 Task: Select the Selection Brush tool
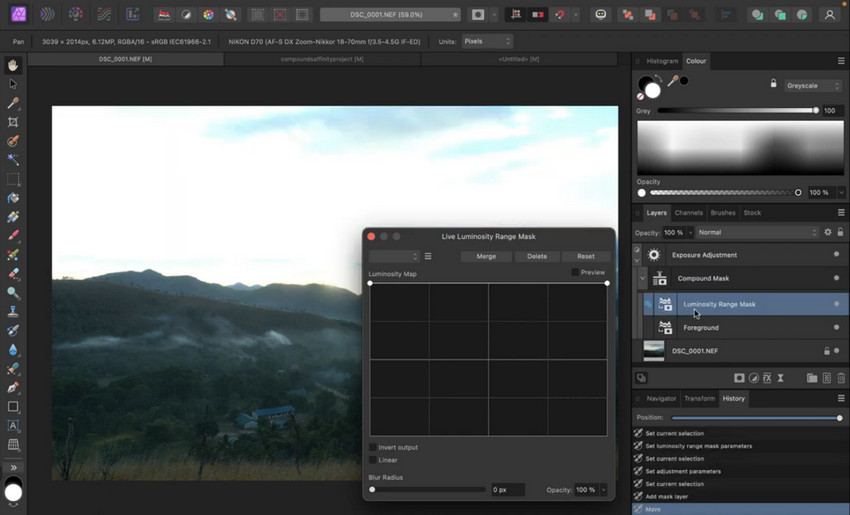point(13,141)
